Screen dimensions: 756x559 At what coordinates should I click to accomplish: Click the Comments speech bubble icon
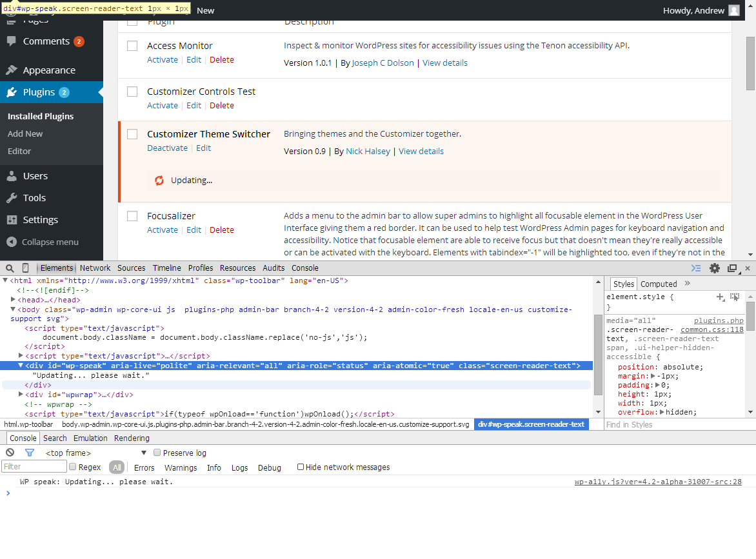(x=12, y=41)
